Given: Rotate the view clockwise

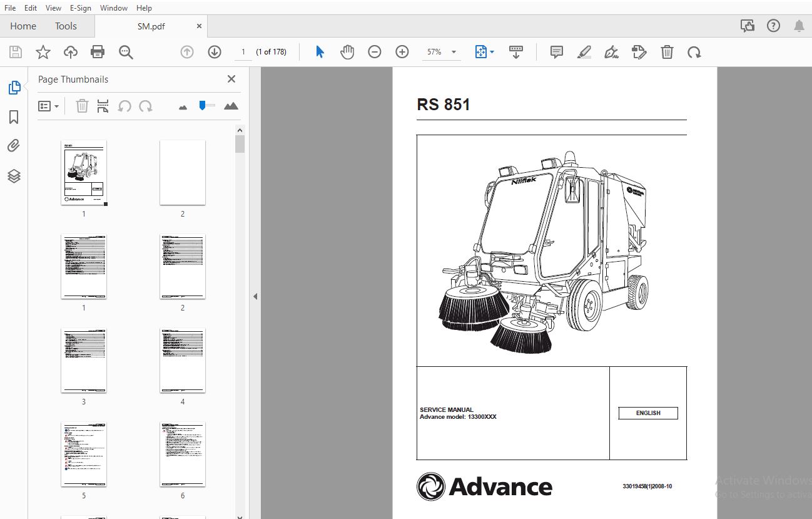Looking at the screenshot, I should [694, 52].
